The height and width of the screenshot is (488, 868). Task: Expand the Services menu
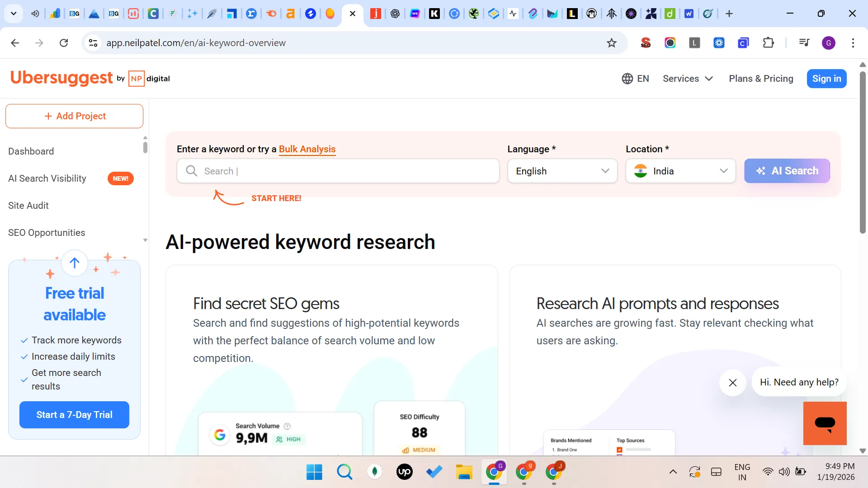(687, 78)
